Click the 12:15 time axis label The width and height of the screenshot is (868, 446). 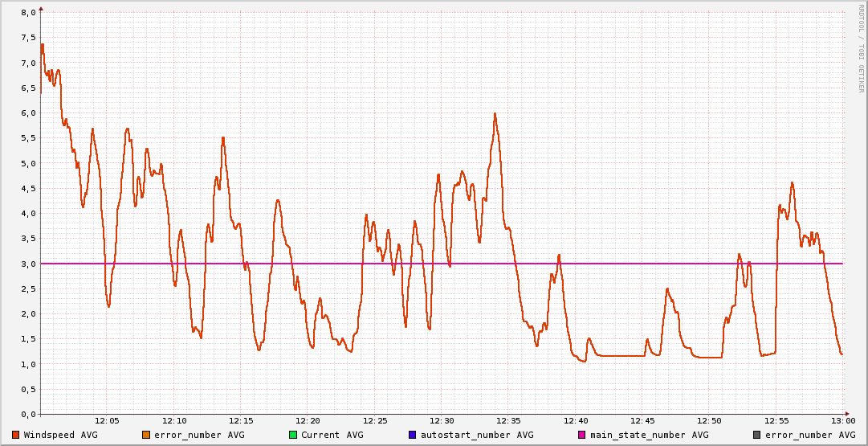coord(241,421)
